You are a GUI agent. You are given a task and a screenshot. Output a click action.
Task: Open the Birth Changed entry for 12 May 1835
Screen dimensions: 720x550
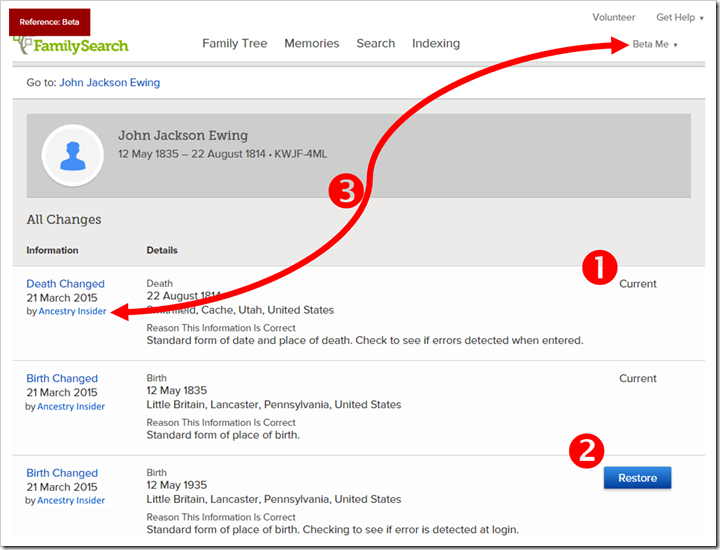(62, 378)
